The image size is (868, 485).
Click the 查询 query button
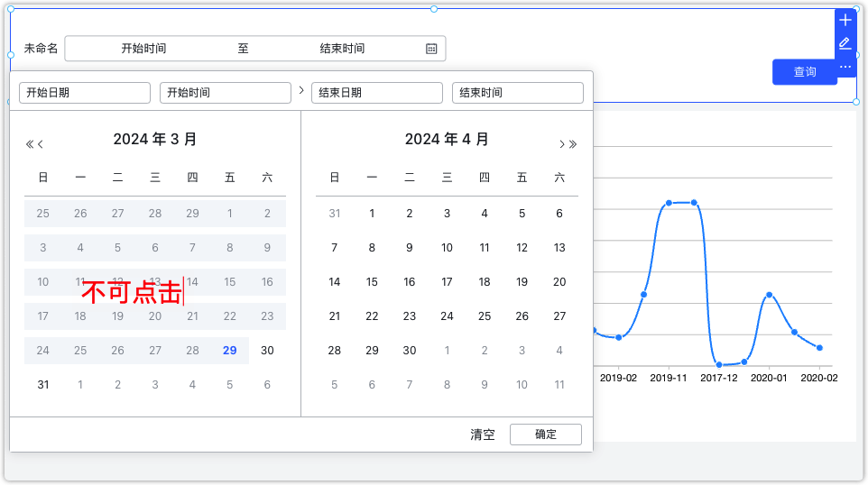[804, 72]
